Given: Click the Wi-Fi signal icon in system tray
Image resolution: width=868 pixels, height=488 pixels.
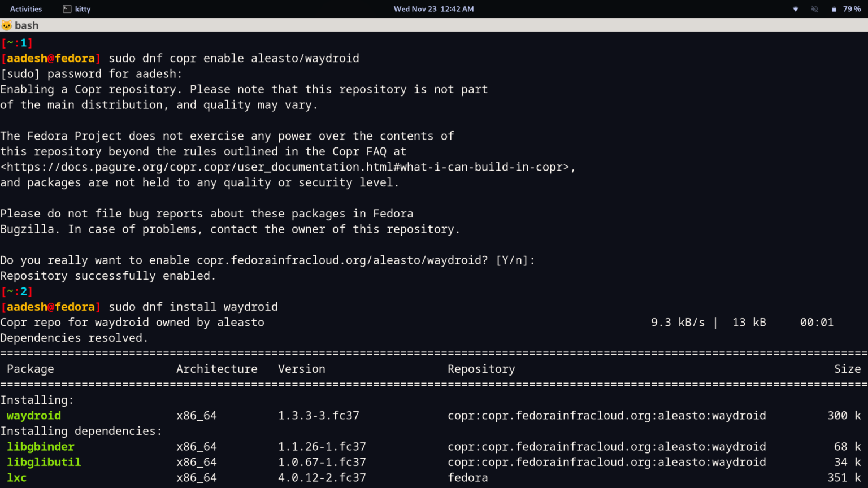Looking at the screenshot, I should [x=795, y=9].
